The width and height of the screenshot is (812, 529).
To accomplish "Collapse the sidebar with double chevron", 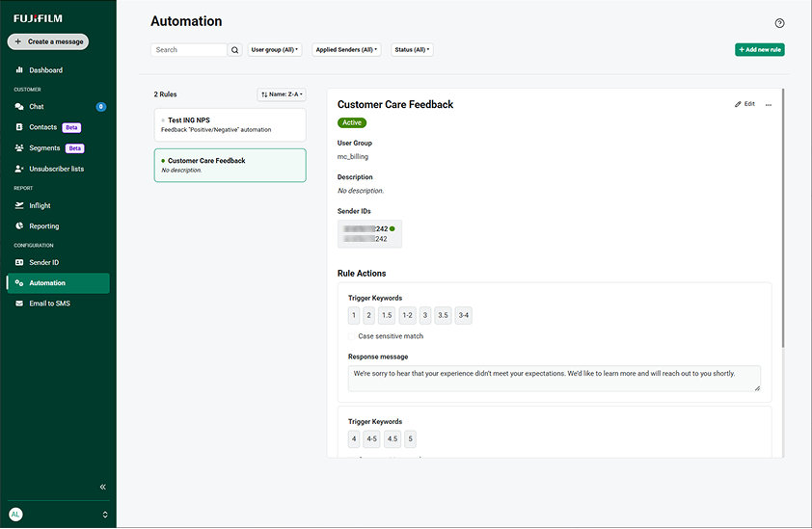I will tap(103, 487).
